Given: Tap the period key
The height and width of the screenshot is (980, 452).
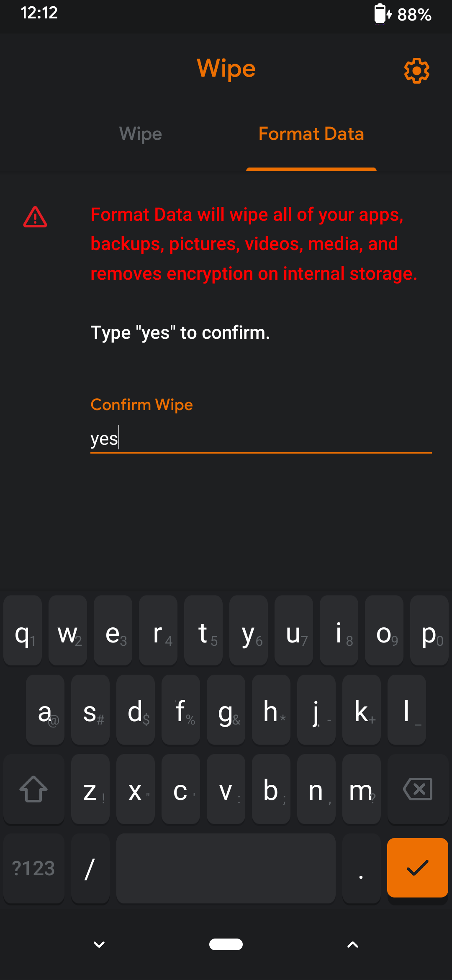Looking at the screenshot, I should click(361, 868).
